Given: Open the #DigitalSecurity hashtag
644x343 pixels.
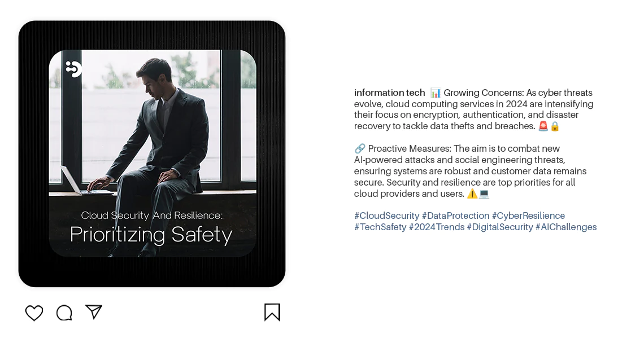Looking at the screenshot, I should [500, 227].
